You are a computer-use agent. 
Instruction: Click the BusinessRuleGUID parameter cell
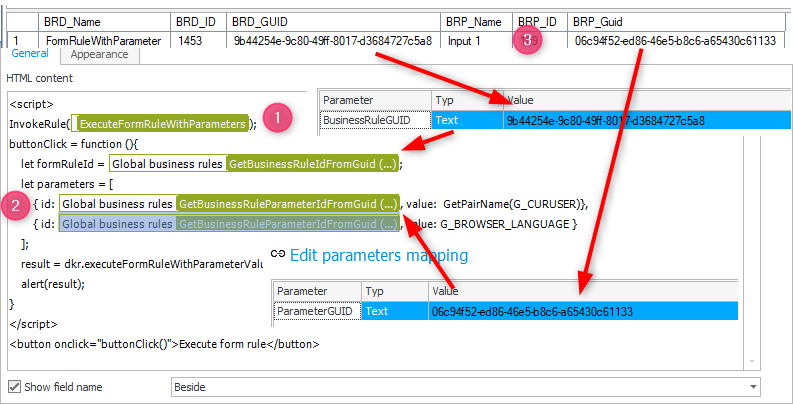(x=375, y=120)
